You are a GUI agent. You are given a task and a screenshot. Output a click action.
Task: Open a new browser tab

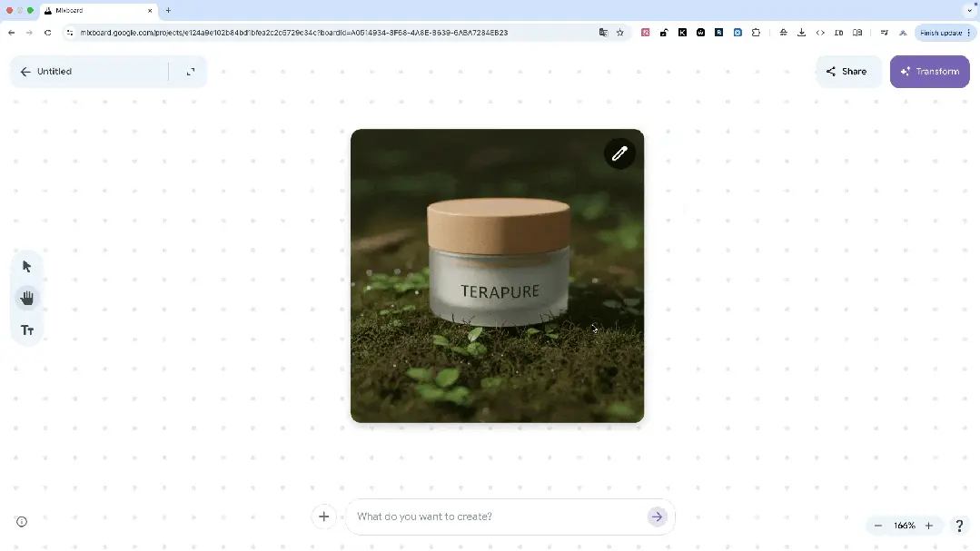pos(168,10)
